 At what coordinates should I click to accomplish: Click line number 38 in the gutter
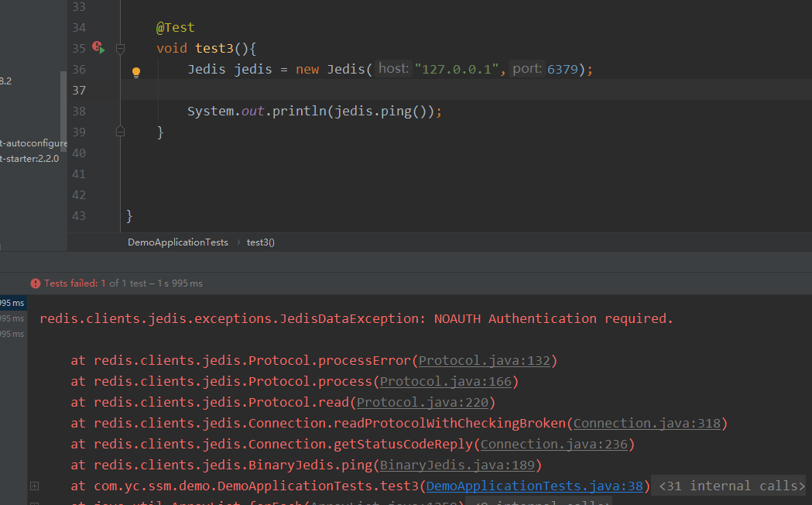[78, 111]
